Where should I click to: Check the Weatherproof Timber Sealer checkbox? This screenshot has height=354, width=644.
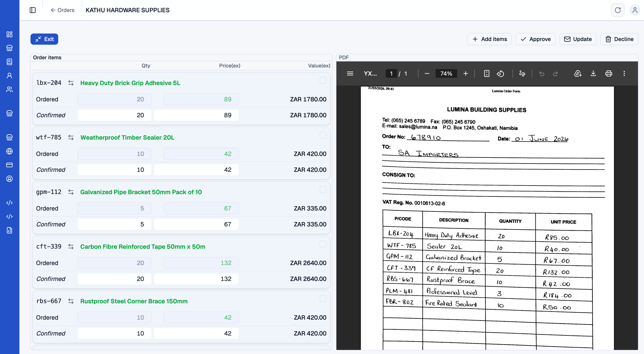click(323, 135)
